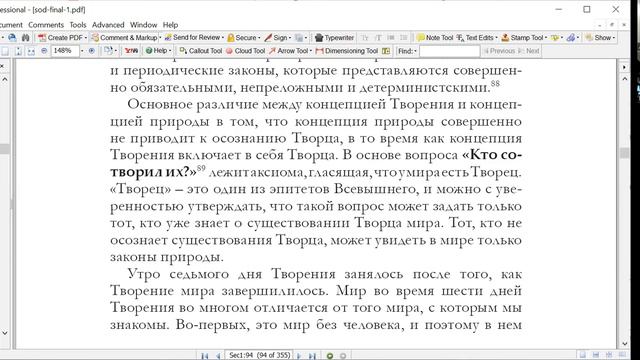Click the binoculars Search icon
Image resolution: width=640 pixels, height=360 pixels.
pos(26,38)
